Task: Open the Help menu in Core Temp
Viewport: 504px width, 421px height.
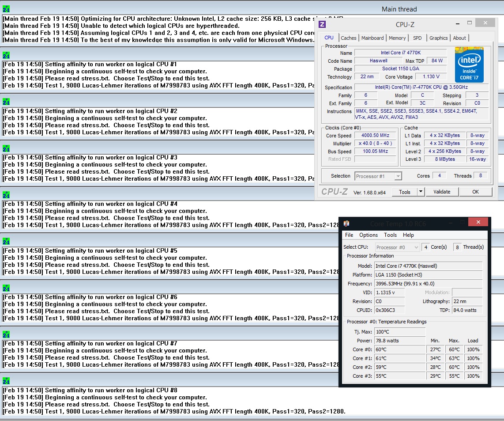Action: (408, 235)
